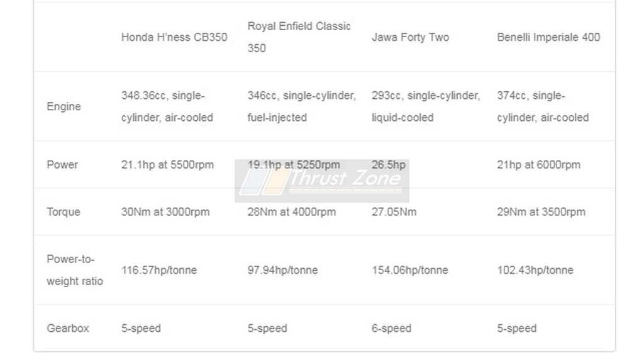
Task: Click the 97.94hp/tonne value
Action: click(282, 270)
